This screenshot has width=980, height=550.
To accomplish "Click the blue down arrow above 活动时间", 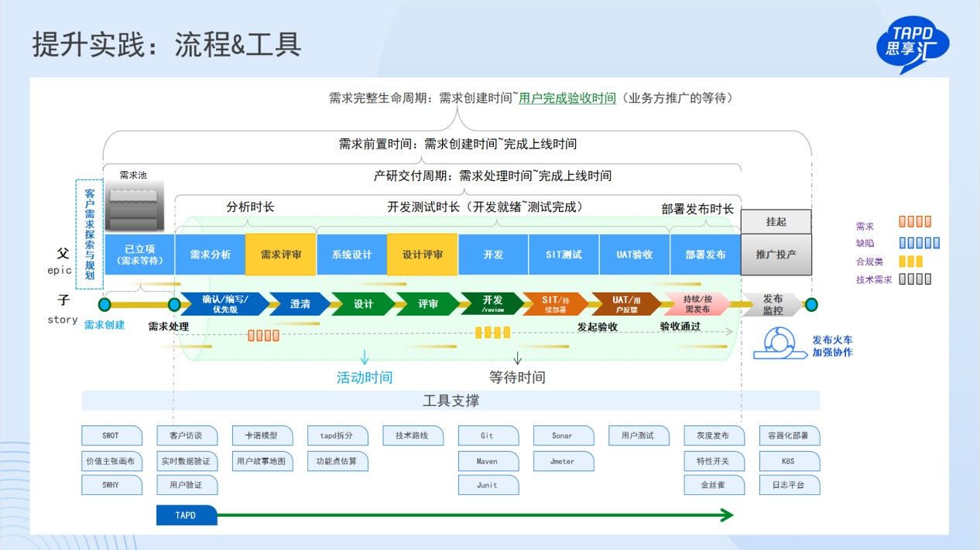I will click(x=364, y=357).
